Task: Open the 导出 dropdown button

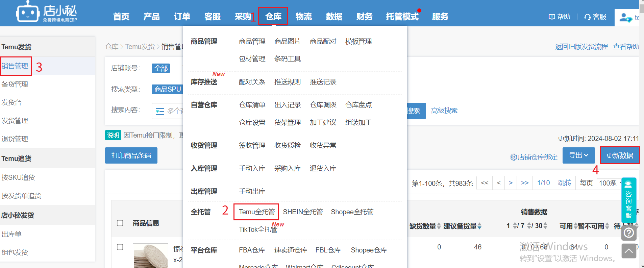Action: pos(578,155)
